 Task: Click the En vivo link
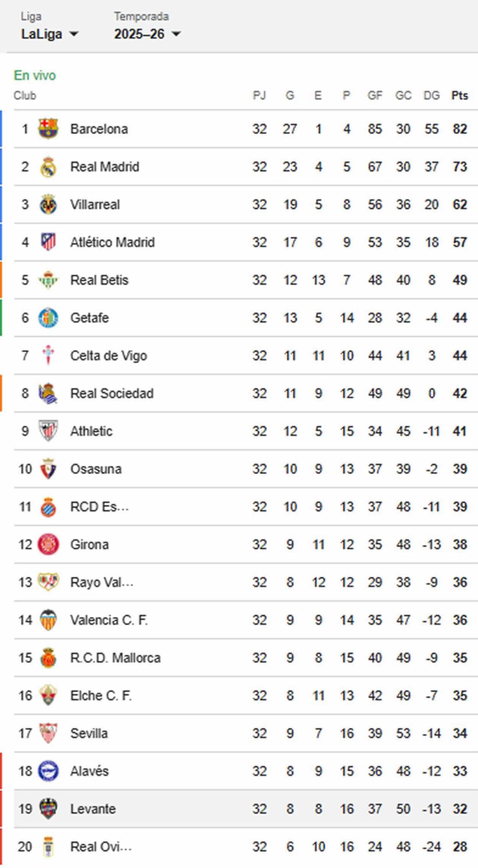(x=35, y=75)
